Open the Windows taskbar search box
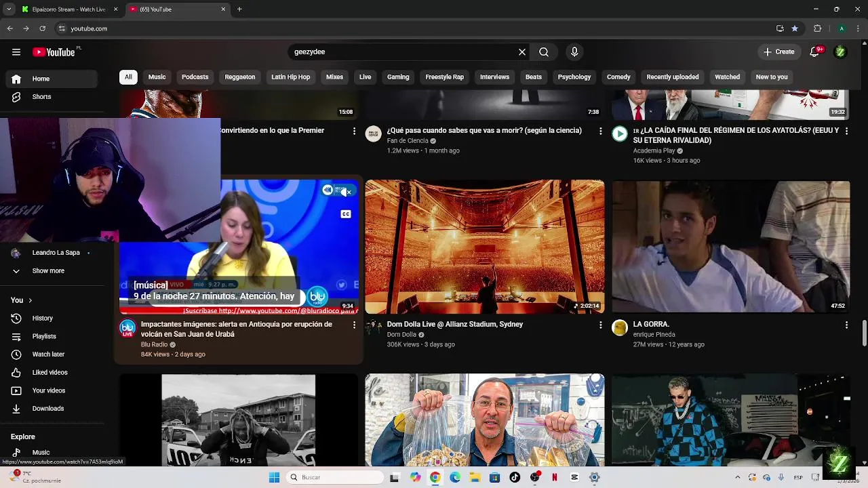This screenshot has width=868, height=488. (x=335, y=477)
